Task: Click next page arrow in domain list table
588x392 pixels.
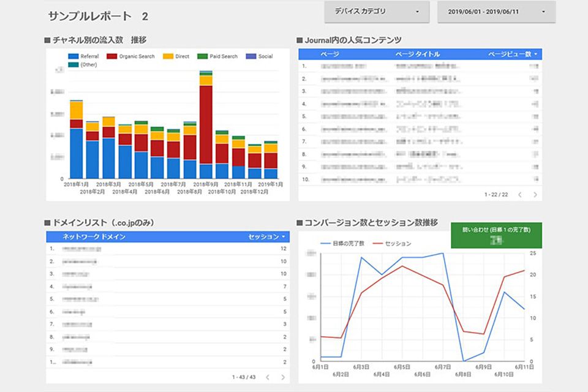Action: click(283, 377)
